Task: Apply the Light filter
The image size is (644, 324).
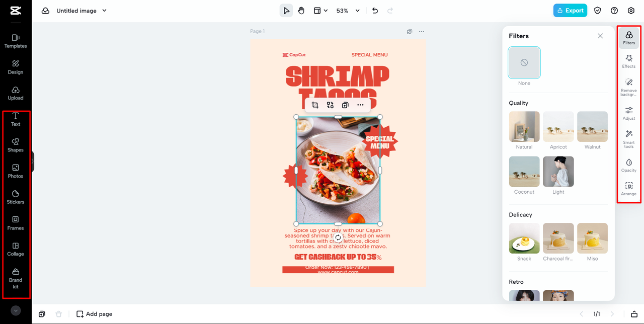Action: point(558,172)
